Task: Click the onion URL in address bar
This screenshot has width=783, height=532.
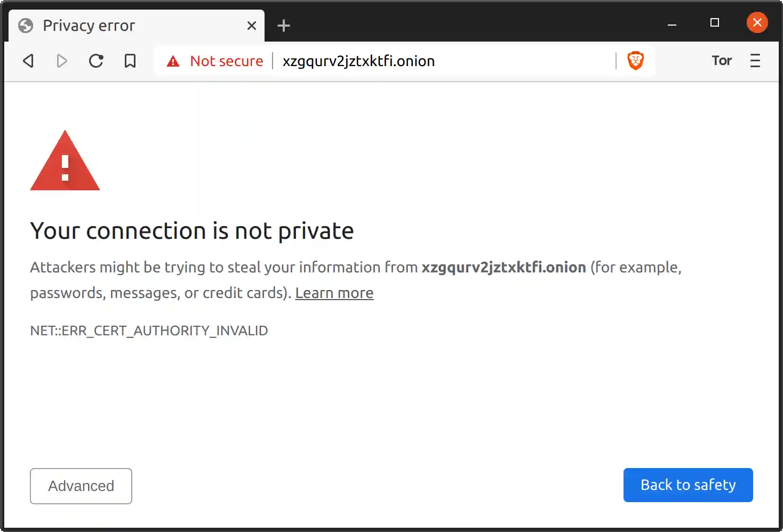Action: (x=358, y=61)
